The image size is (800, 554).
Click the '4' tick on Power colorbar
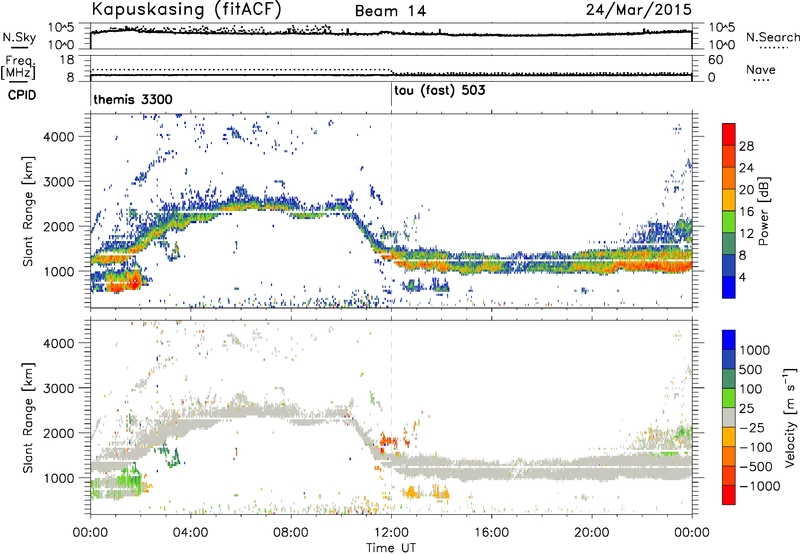743,277
